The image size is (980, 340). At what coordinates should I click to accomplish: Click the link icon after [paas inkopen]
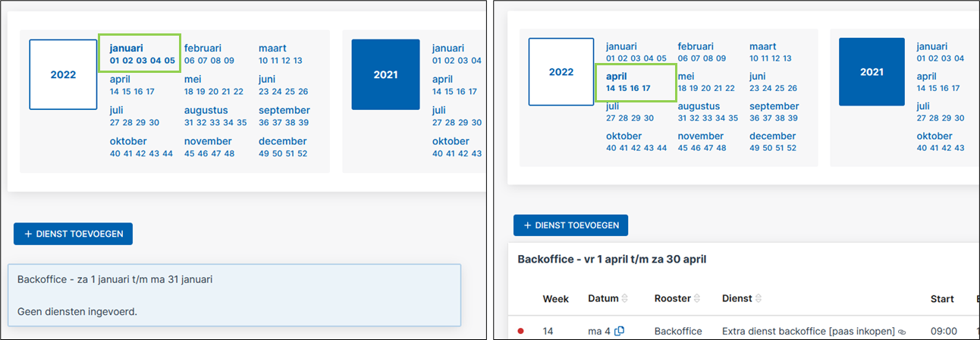tap(902, 332)
